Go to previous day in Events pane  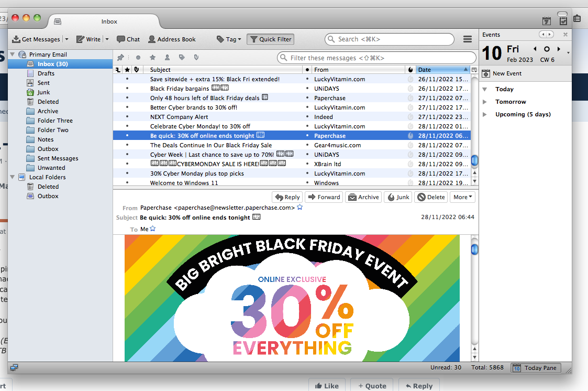coord(535,49)
